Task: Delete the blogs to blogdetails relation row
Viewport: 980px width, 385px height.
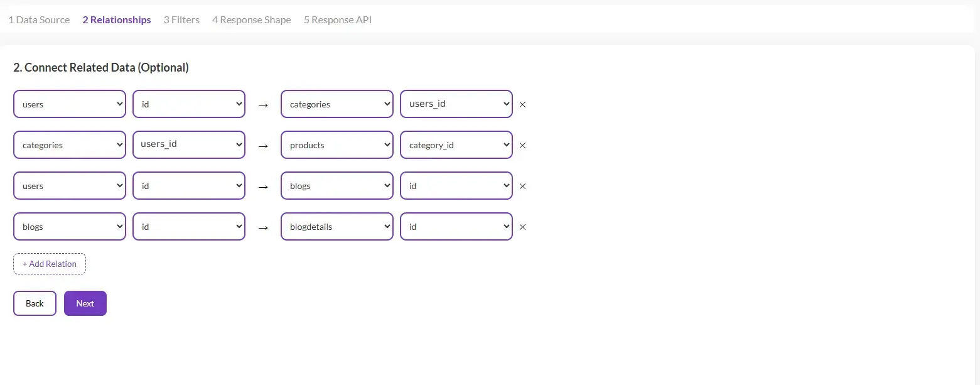Action: (x=522, y=227)
